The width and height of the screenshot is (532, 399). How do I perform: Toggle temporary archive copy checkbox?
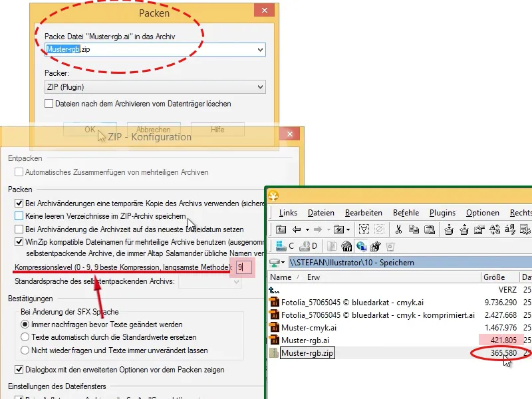pos(19,203)
